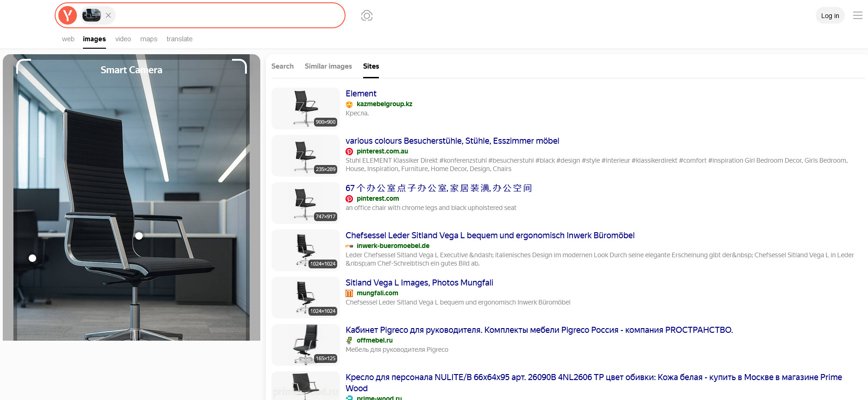
Task: Click the Log in button
Action: pos(830,15)
